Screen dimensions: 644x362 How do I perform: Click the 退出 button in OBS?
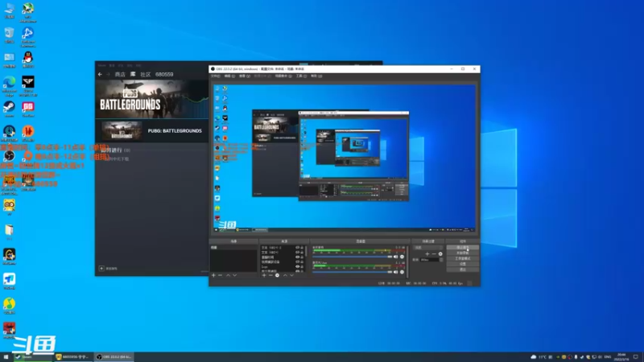(x=462, y=269)
